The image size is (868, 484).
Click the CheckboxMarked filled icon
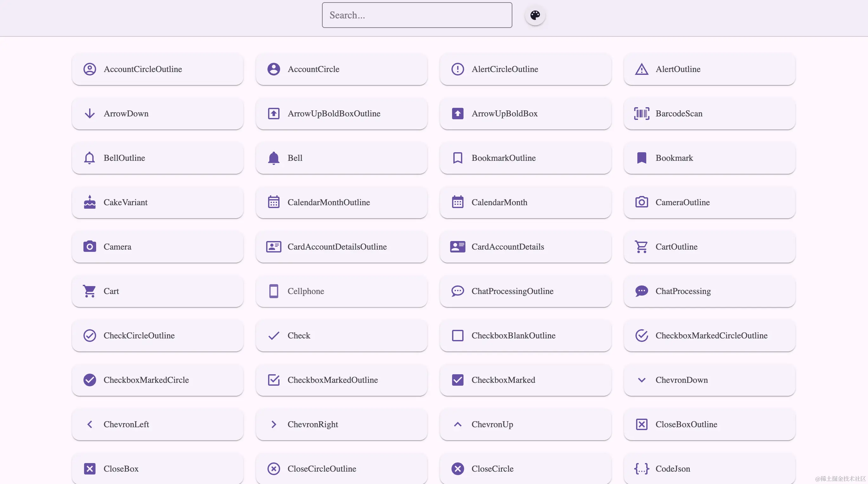(x=457, y=380)
